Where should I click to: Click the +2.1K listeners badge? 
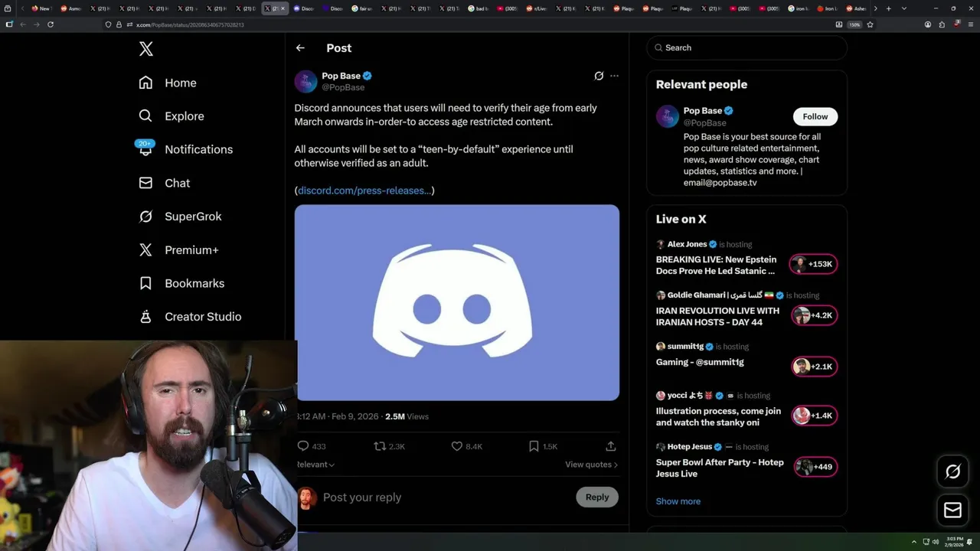(x=814, y=367)
